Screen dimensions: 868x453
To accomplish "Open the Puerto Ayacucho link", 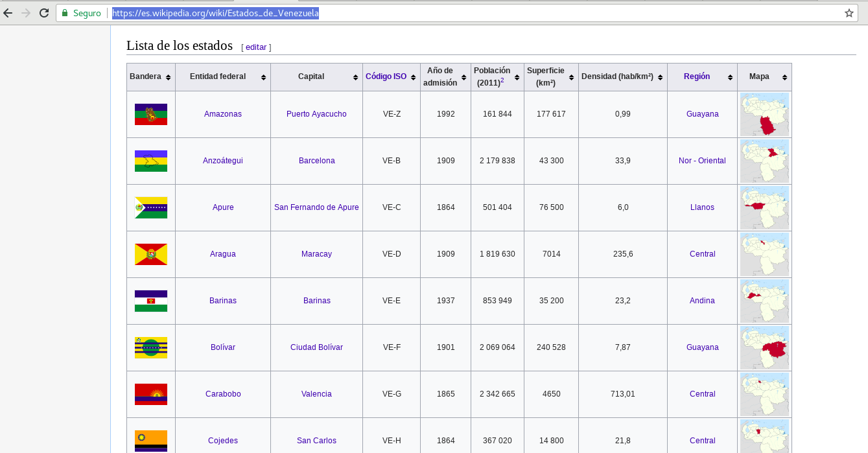I will [x=316, y=114].
